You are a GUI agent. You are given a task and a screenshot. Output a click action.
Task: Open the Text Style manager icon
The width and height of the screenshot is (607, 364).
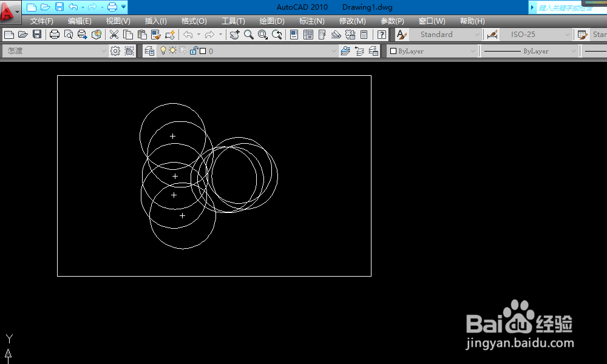(x=401, y=35)
